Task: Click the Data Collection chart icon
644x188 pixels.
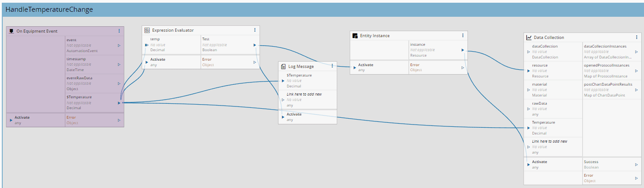Action: (x=529, y=38)
